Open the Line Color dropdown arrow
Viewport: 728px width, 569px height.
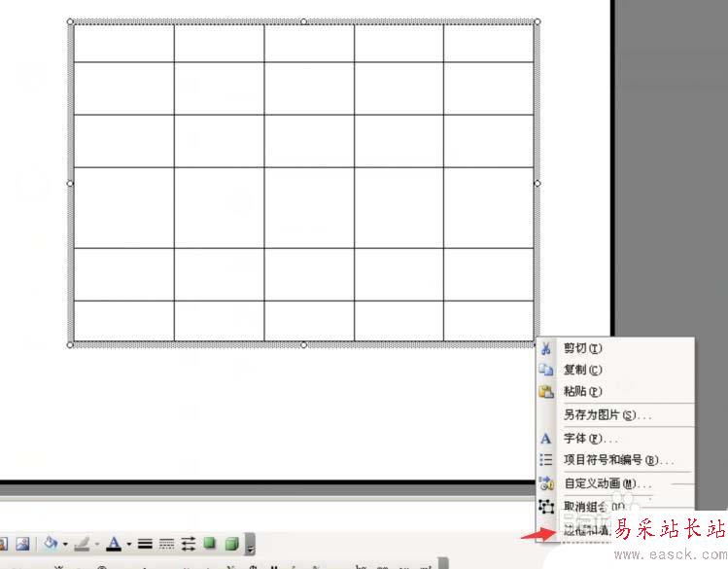[x=97, y=544]
